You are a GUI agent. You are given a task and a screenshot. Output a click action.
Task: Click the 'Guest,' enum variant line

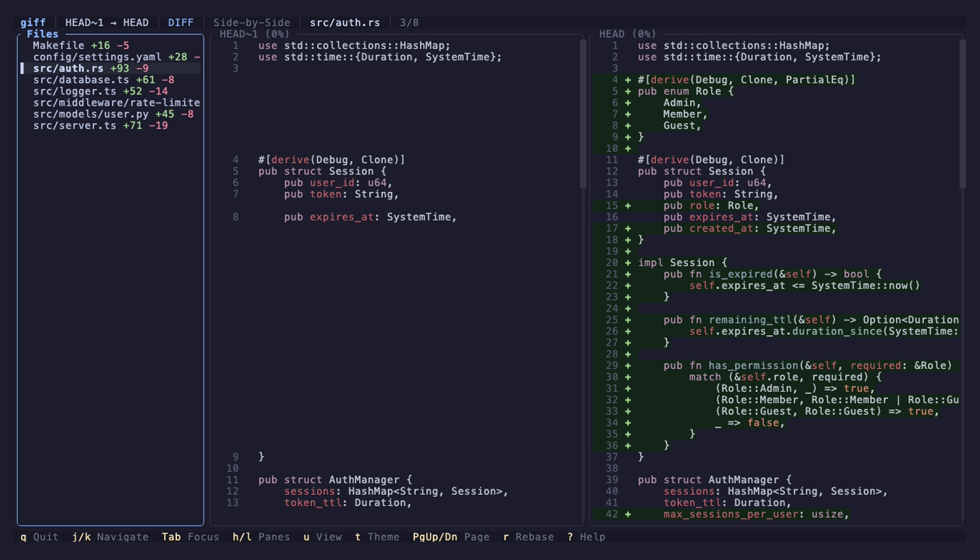point(682,125)
